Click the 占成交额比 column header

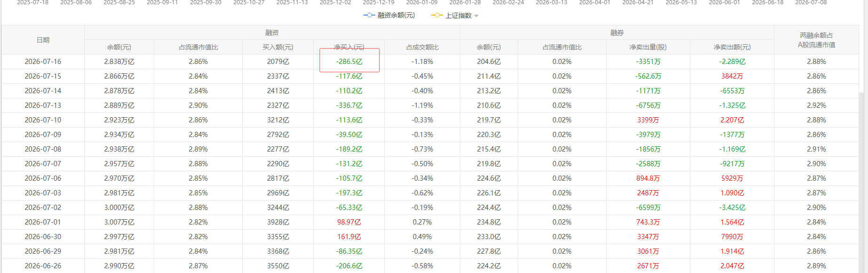coord(422,47)
